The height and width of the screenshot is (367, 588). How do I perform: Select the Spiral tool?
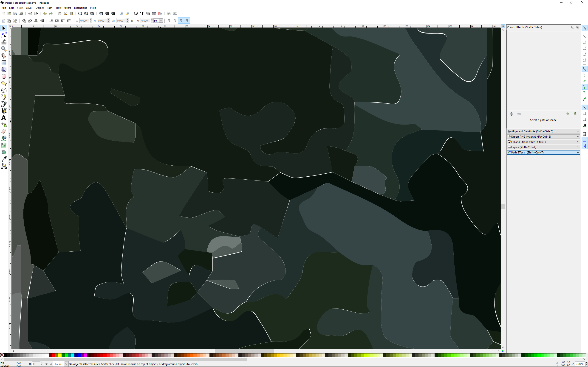[4, 90]
